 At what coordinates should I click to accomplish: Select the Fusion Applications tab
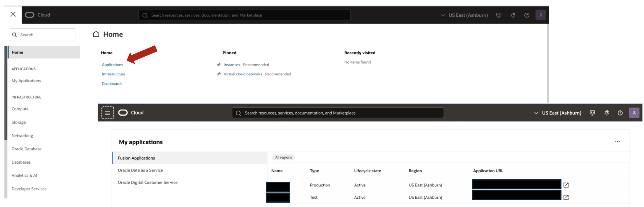click(136, 158)
